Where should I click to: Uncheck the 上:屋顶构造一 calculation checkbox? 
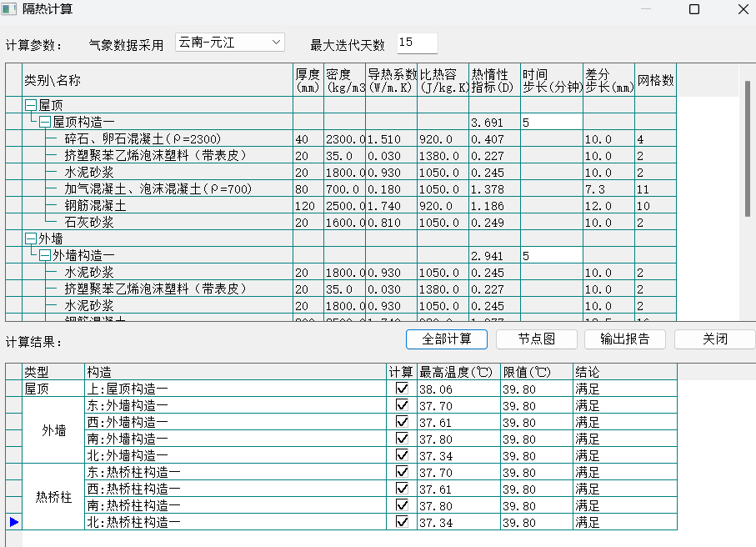(x=403, y=389)
